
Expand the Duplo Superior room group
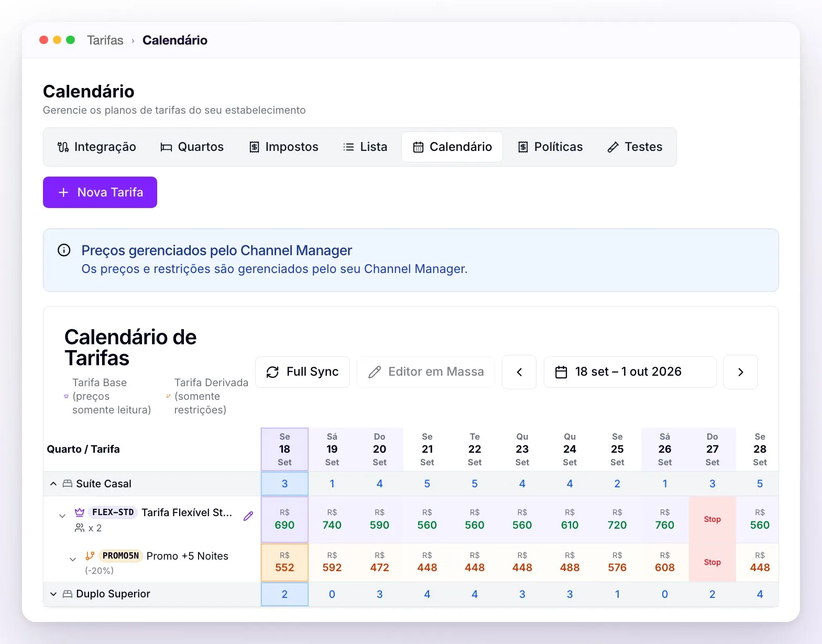(x=53, y=594)
